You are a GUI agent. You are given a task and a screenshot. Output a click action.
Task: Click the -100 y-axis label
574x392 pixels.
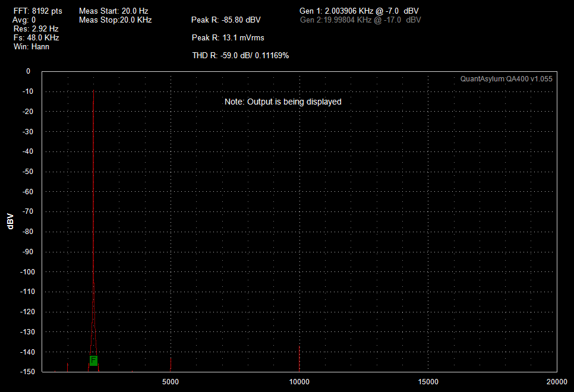point(27,272)
